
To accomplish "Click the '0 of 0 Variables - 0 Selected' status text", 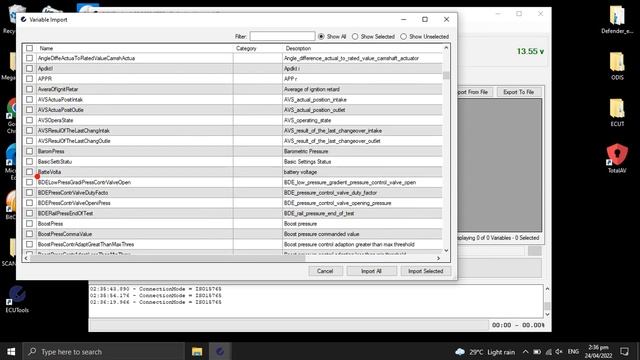I will click(x=499, y=238).
